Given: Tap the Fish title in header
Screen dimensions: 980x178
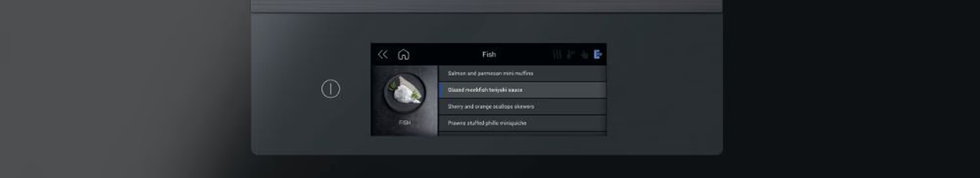Looking at the screenshot, I should (489, 54).
